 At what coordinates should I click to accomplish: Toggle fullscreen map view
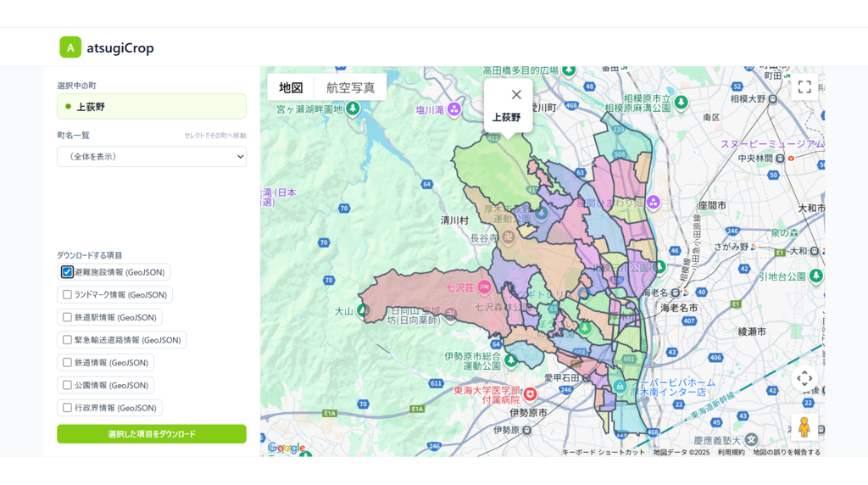point(804,86)
